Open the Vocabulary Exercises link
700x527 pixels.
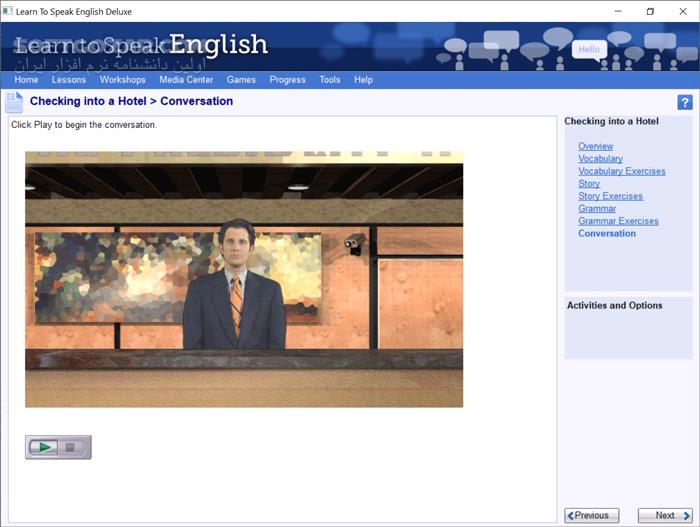621,171
